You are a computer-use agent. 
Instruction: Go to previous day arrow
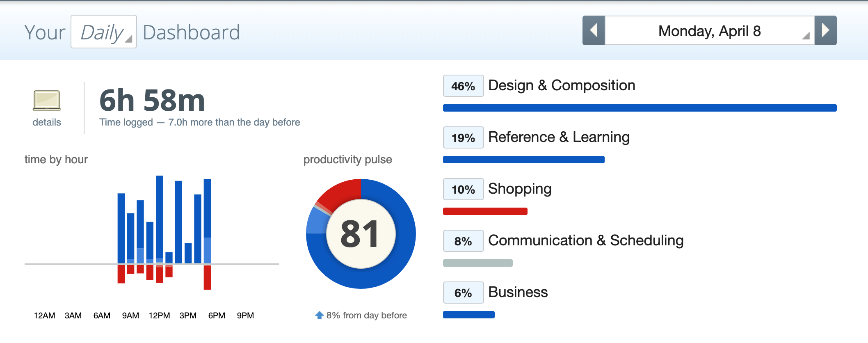(594, 30)
